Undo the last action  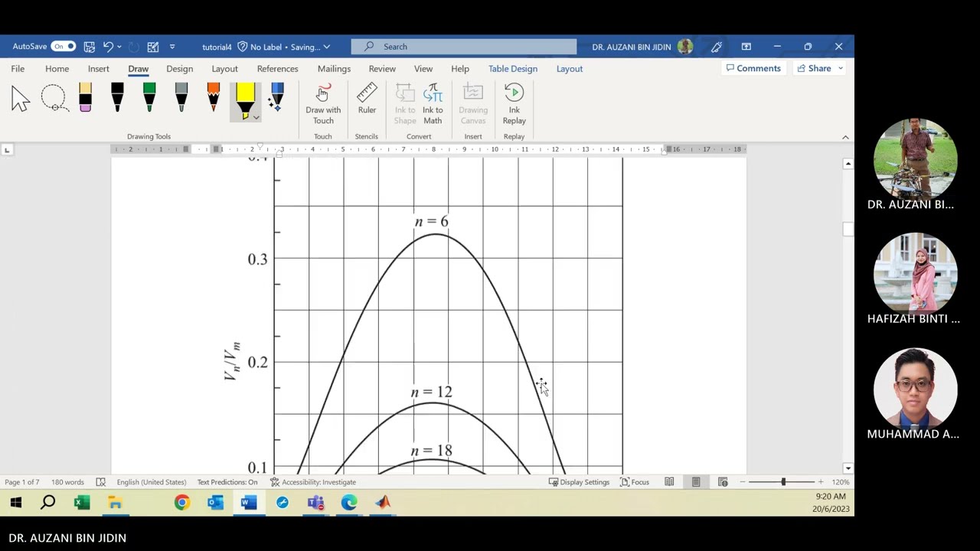click(x=108, y=47)
